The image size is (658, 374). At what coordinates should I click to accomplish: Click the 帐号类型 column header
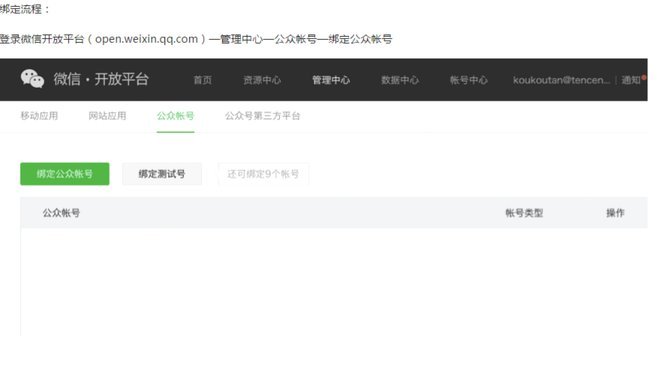tap(524, 213)
